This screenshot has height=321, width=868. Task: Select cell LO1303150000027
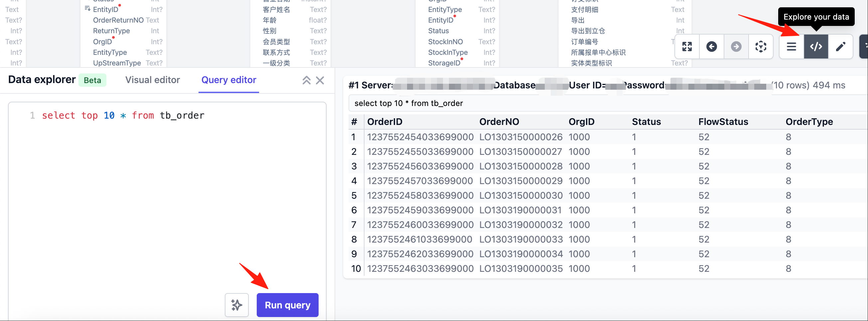pyautogui.click(x=520, y=152)
